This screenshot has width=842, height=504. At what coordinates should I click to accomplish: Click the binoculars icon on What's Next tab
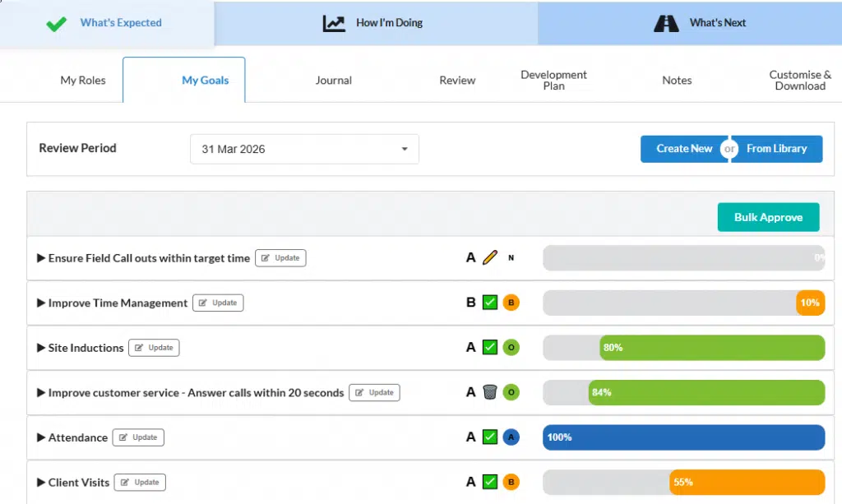[666, 22]
